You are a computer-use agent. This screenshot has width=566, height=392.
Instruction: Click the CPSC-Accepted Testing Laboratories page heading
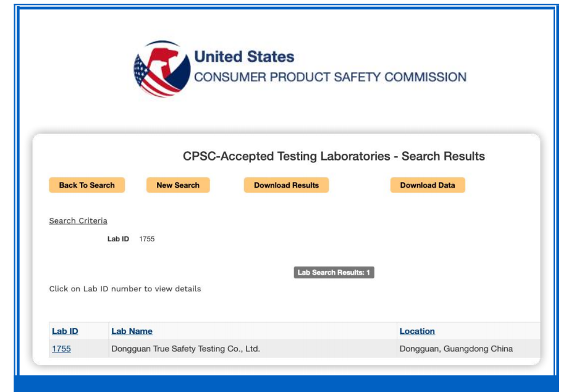pos(334,156)
